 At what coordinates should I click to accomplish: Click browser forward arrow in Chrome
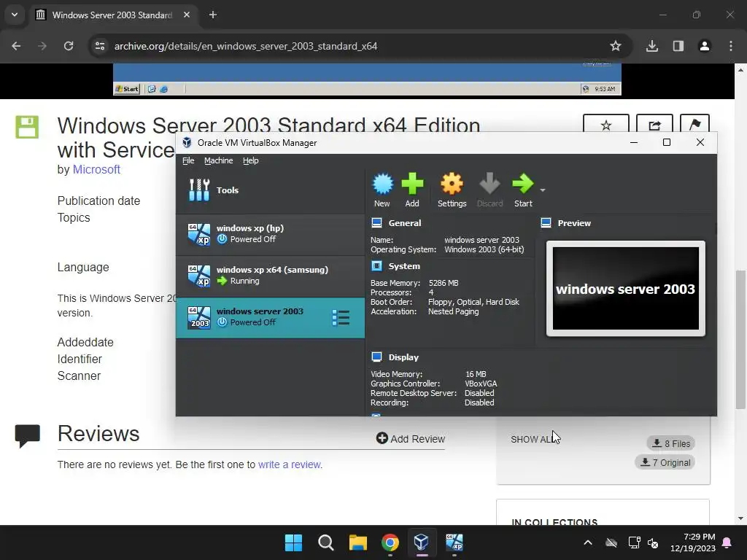(x=42, y=46)
